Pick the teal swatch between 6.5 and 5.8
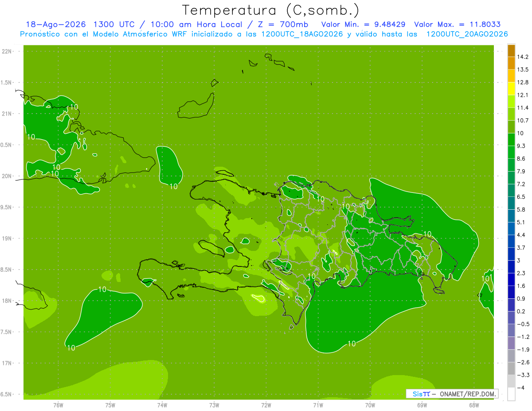 (x=511, y=203)
